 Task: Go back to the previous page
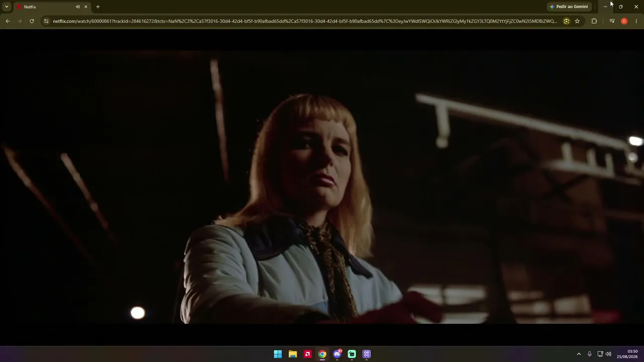(x=8, y=21)
